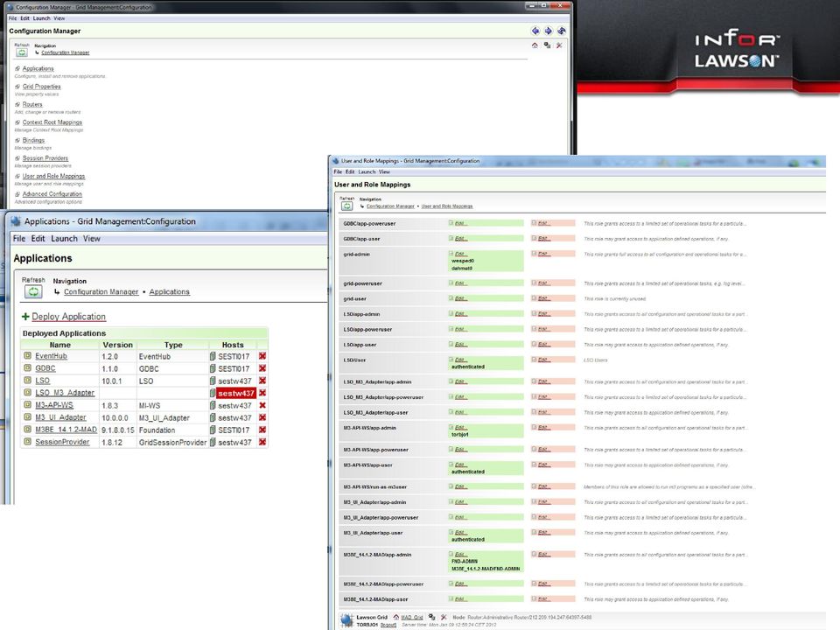Viewport: 840px width, 630px height.
Task: Open the M3_UI_Adapter application link
Action: (60, 418)
